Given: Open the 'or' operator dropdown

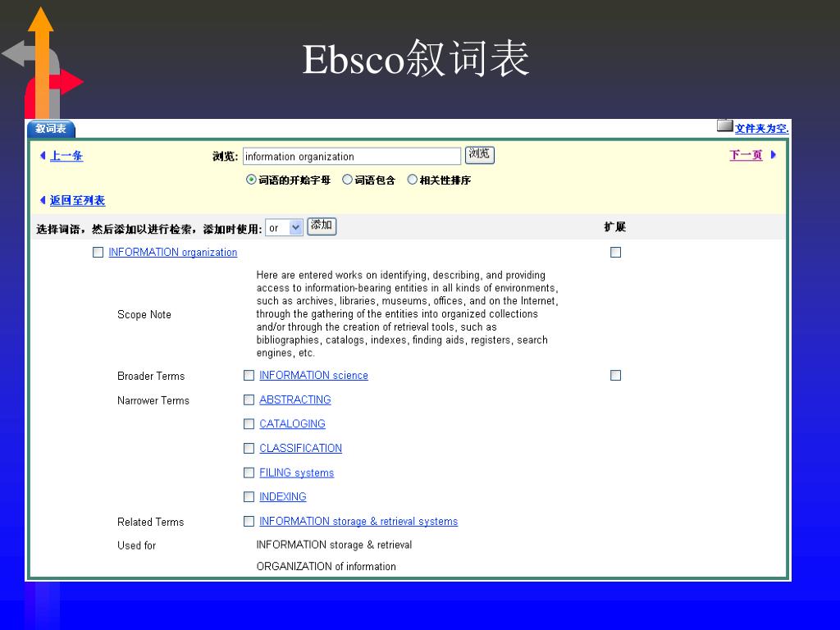Looking at the screenshot, I should (x=285, y=228).
